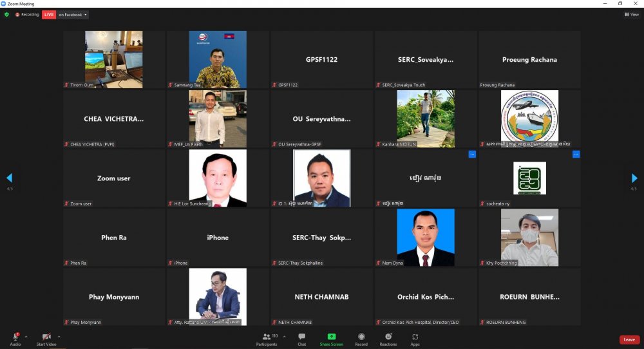Go to the next page of participants
644x349 pixels.
tap(634, 178)
